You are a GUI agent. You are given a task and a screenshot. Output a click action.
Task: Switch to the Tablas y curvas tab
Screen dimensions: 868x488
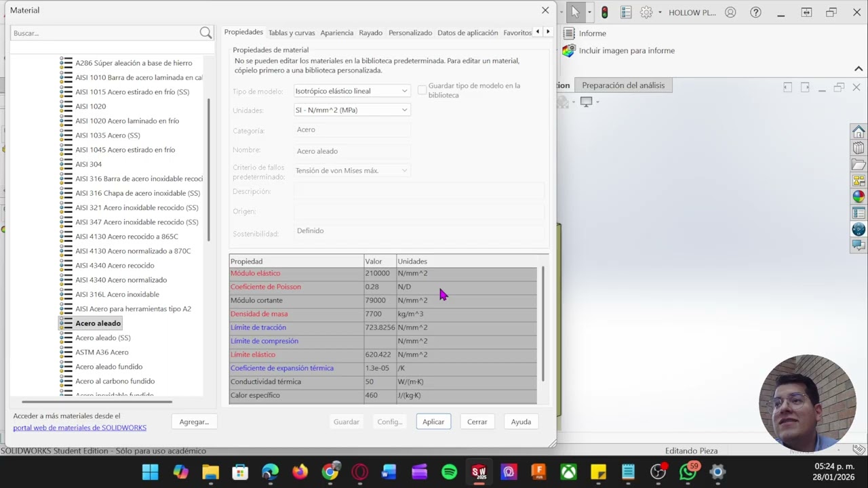coord(292,33)
